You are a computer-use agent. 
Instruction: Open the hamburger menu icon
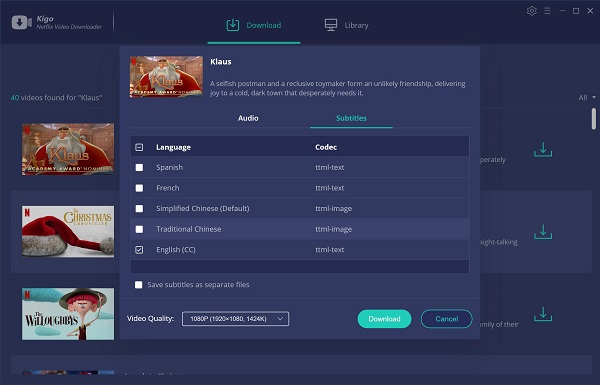547,11
